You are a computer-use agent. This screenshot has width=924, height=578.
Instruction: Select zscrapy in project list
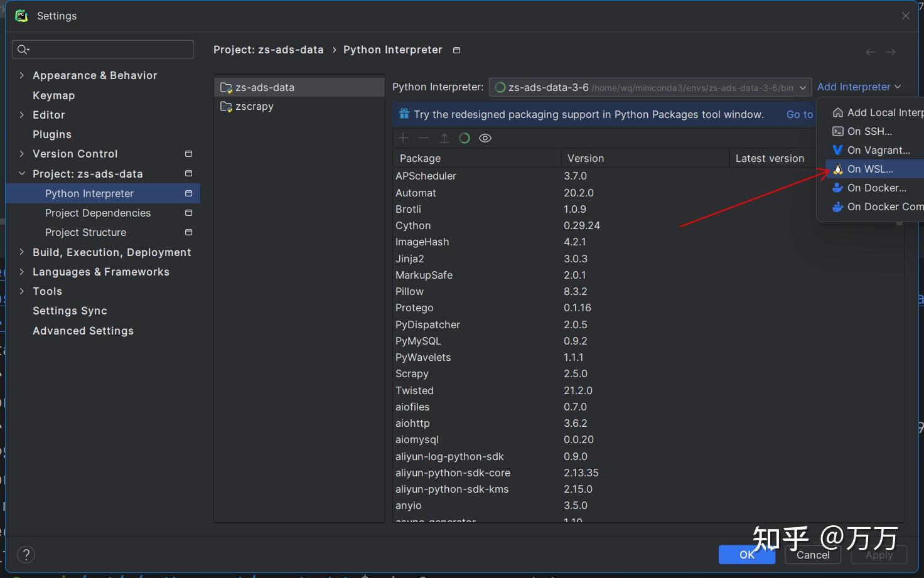click(299, 107)
